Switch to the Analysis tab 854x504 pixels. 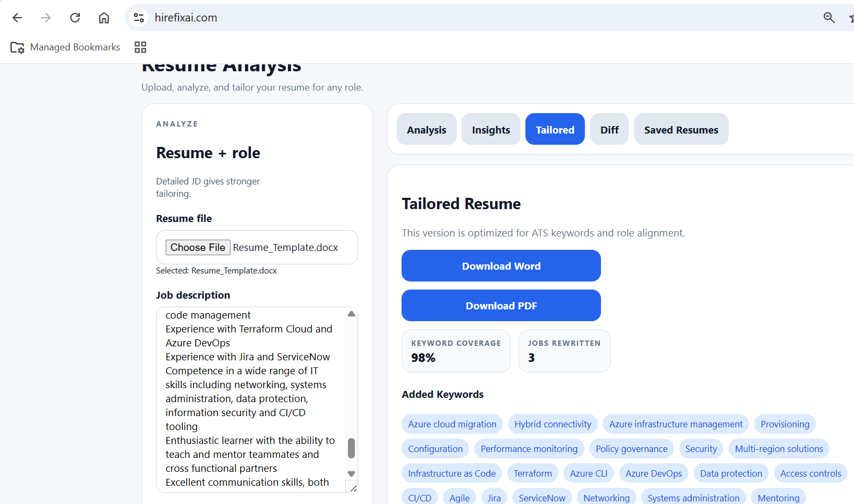(426, 129)
